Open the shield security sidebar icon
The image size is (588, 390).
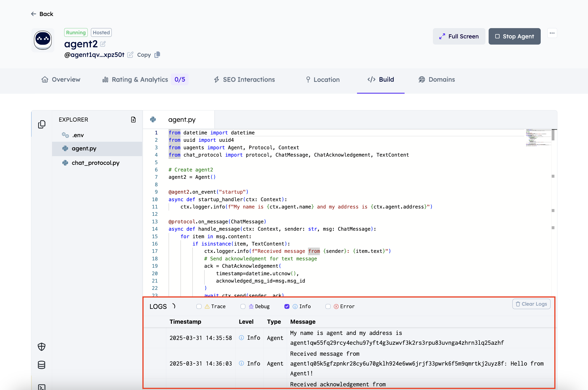click(42, 347)
